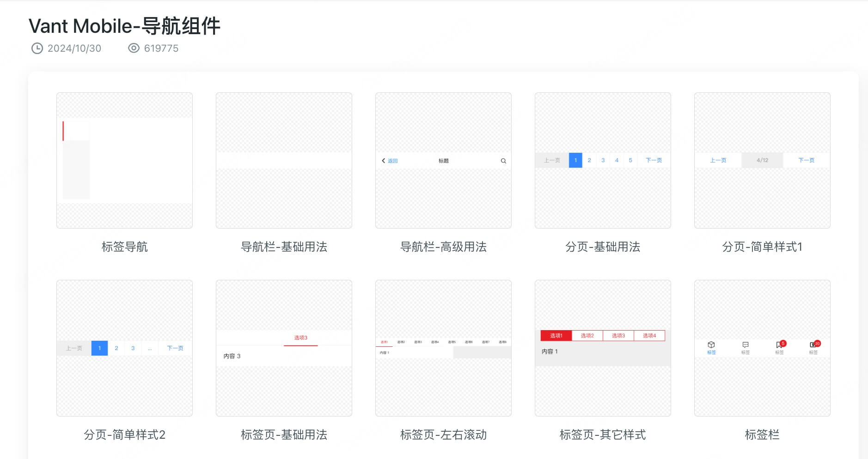Image resolution: width=868 pixels, height=459 pixels.
Task: Click the eye view-count icon
Action: [134, 48]
